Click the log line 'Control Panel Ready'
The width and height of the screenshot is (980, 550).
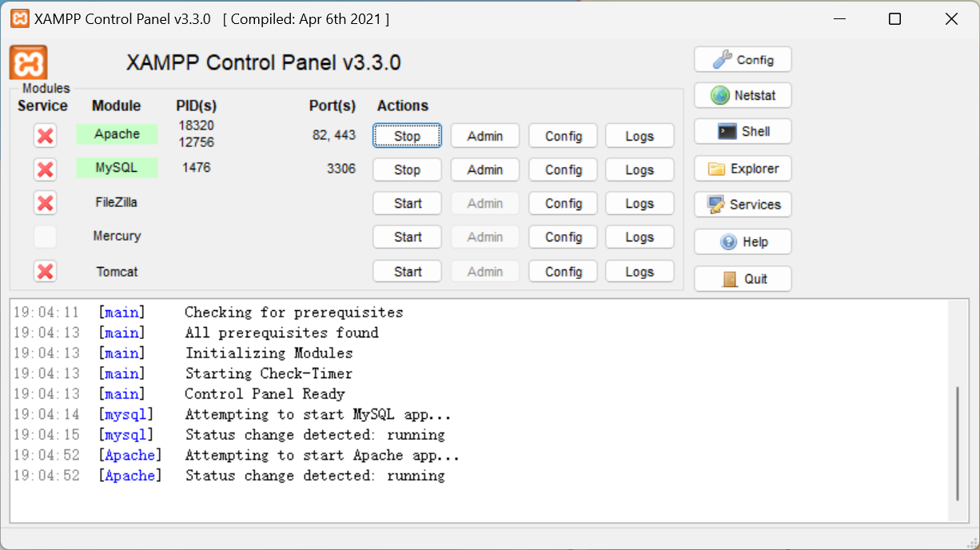(265, 394)
